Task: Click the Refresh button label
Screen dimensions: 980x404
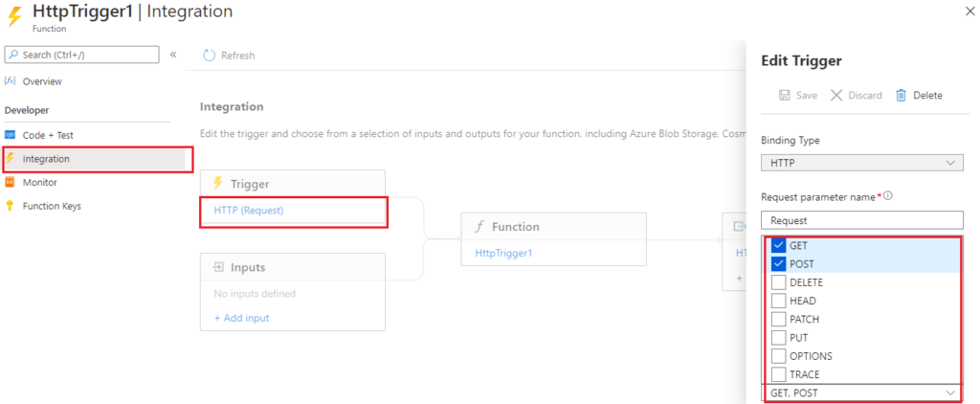Action: pos(238,56)
